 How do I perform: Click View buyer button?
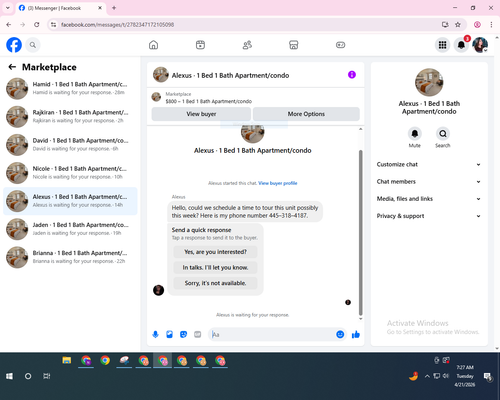point(201,114)
